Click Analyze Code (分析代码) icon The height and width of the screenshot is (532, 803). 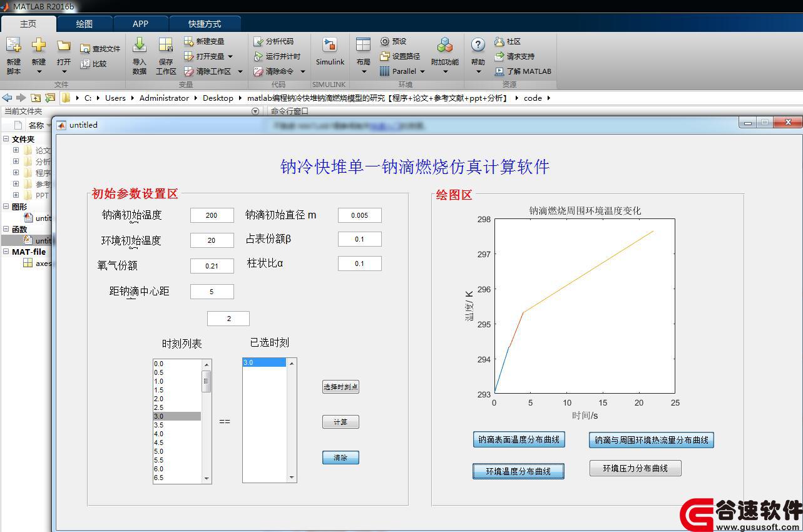coord(258,41)
